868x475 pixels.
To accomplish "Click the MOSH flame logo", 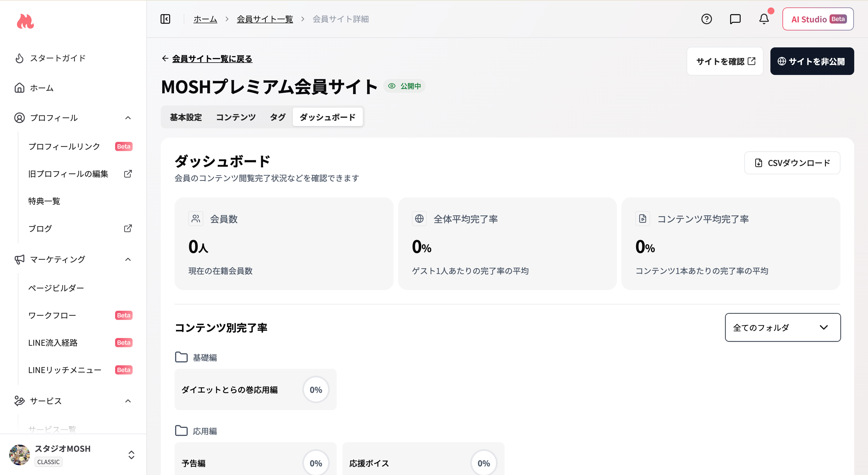I will click(25, 21).
